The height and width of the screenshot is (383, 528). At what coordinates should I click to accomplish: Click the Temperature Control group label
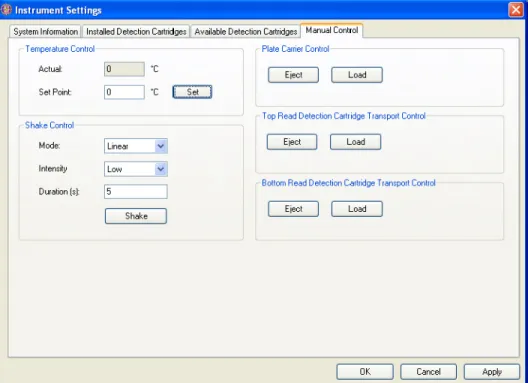pos(60,49)
